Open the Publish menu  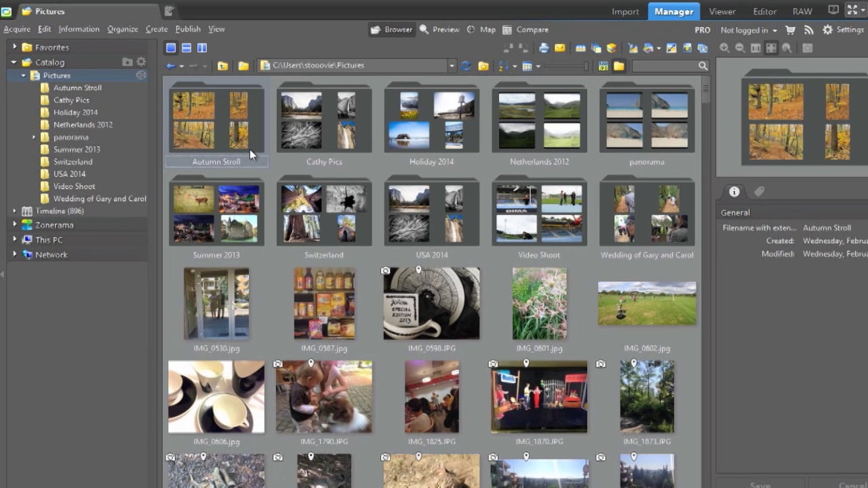(x=188, y=29)
